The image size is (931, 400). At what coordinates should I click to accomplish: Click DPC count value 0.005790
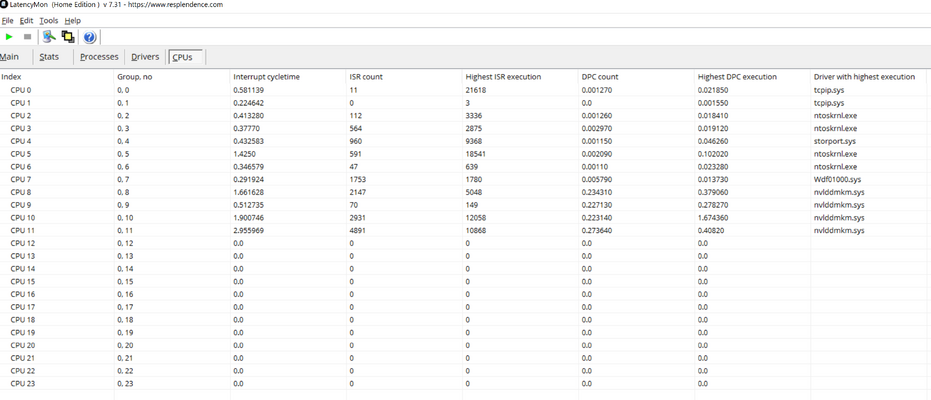pos(597,179)
